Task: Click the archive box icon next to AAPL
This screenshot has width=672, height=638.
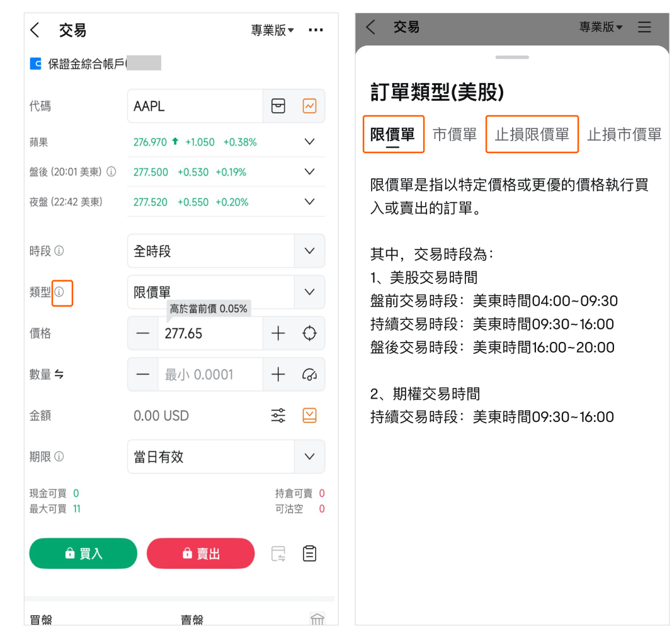Action: click(278, 106)
